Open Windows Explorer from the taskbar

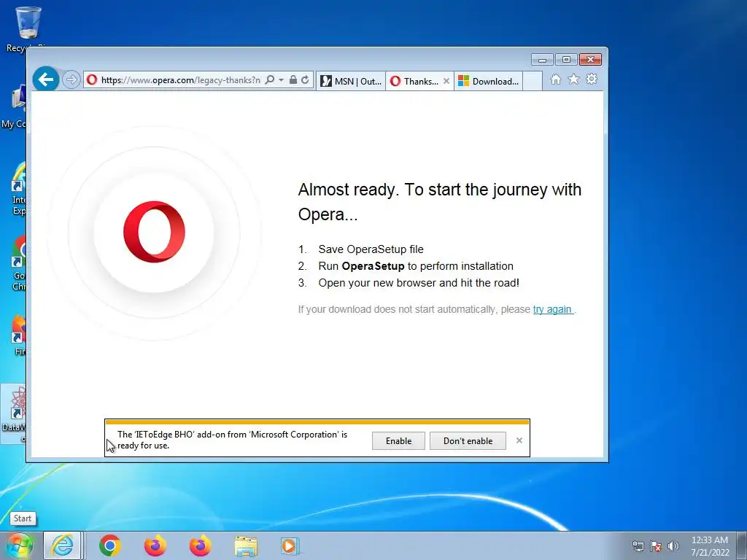click(x=246, y=546)
